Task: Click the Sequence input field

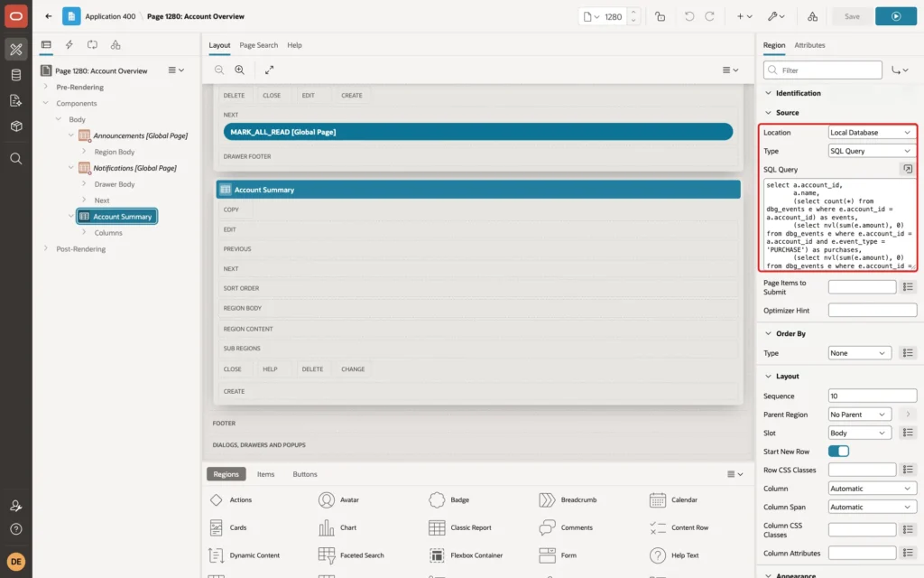Action: click(873, 396)
